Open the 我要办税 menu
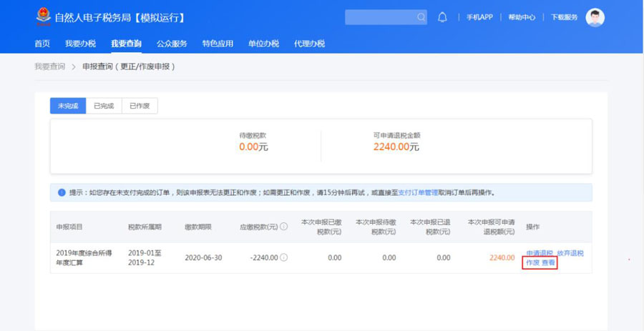 80,44
